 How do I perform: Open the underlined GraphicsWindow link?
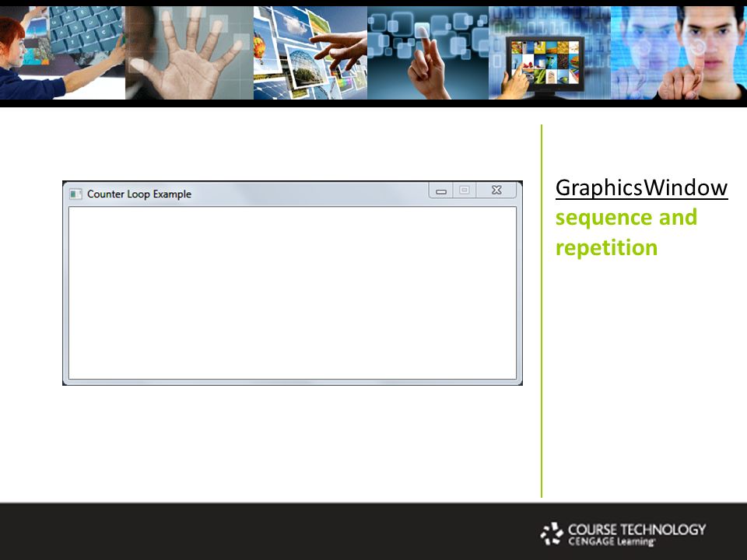(x=642, y=187)
